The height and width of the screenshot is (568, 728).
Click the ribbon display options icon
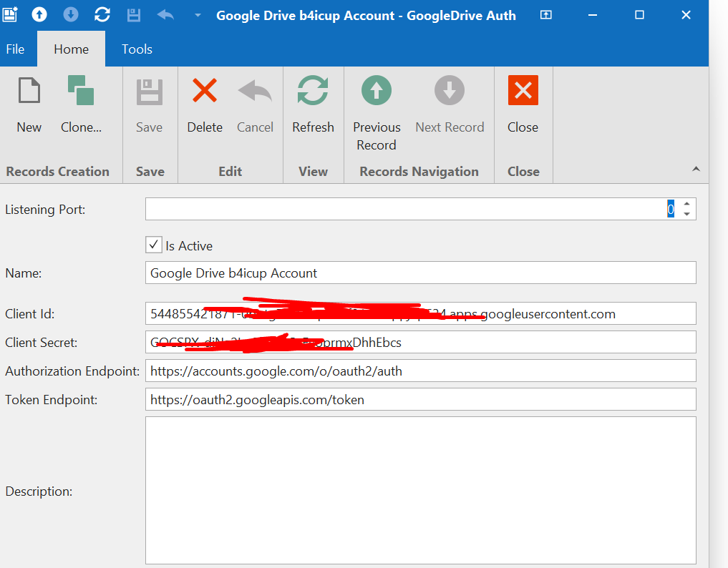[x=546, y=15]
